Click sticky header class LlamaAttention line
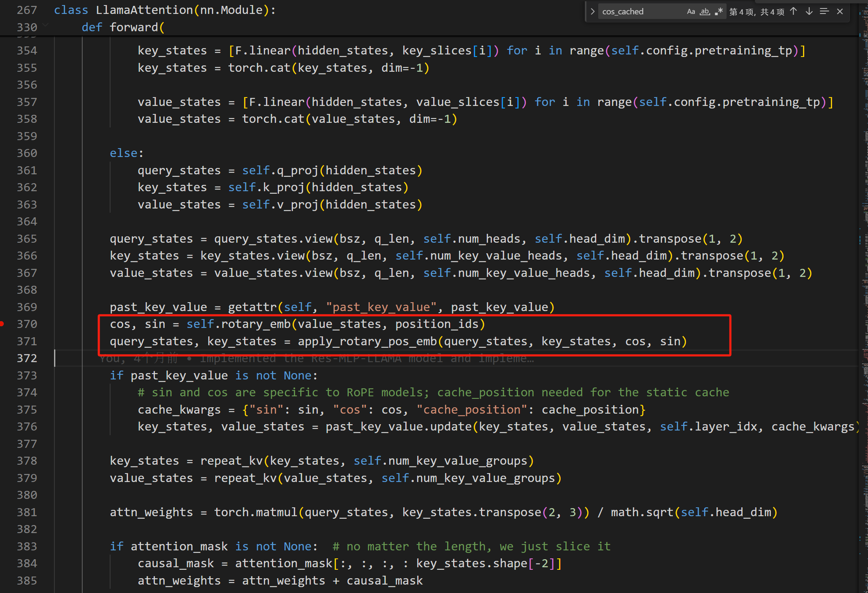Viewport: 868px width, 593px height. (x=165, y=10)
